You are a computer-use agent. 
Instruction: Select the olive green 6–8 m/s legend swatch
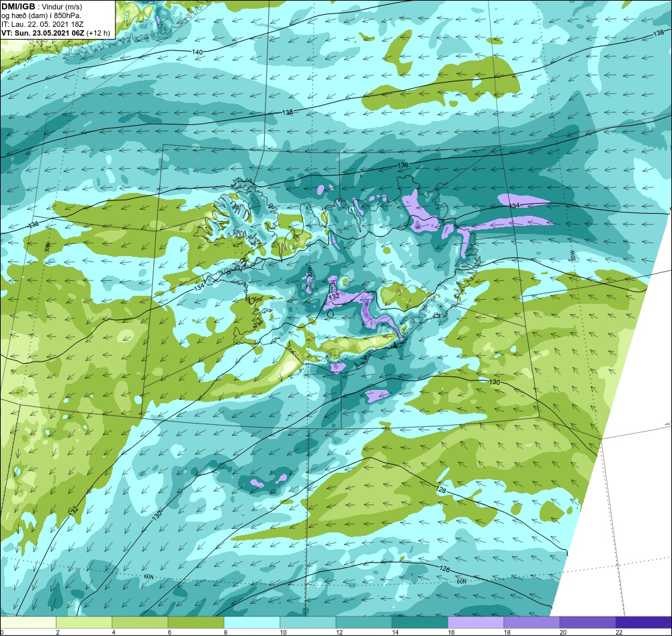click(196, 622)
